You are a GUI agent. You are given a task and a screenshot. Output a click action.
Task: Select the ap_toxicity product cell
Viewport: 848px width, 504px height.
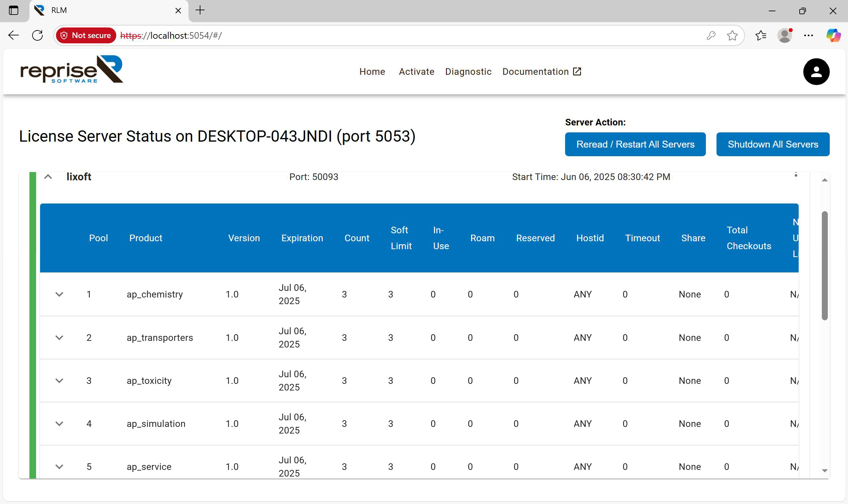[x=149, y=381]
